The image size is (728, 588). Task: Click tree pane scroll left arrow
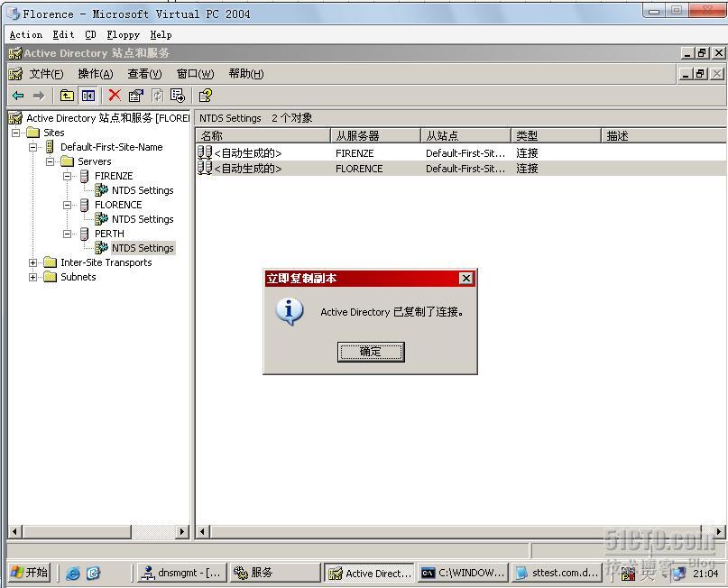coord(14,531)
